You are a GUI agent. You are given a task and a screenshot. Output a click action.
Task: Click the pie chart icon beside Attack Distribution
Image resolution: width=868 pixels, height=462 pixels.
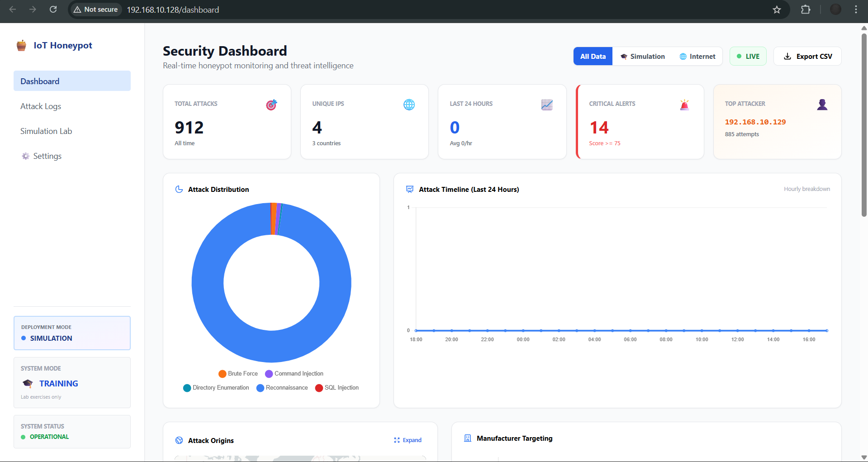[x=179, y=189]
